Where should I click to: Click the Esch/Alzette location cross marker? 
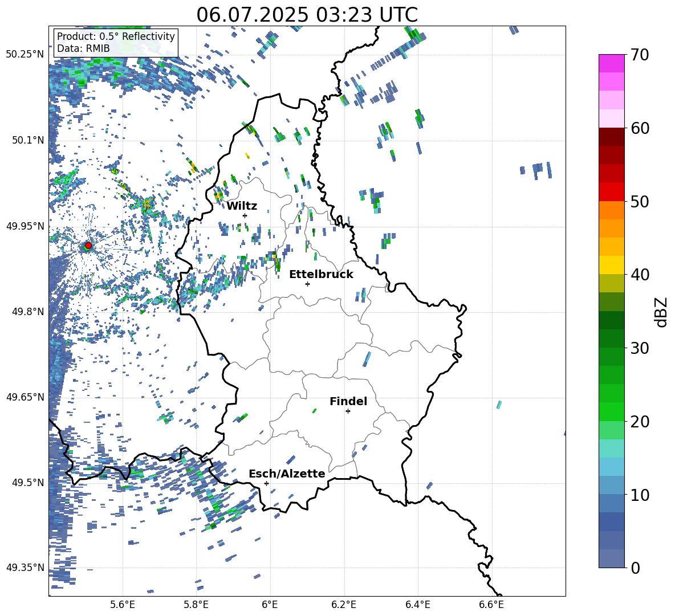(266, 483)
